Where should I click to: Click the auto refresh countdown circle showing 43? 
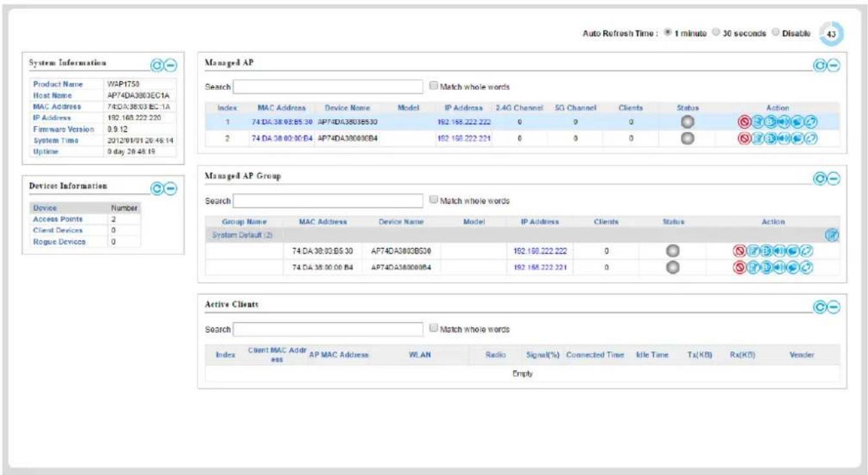[831, 34]
